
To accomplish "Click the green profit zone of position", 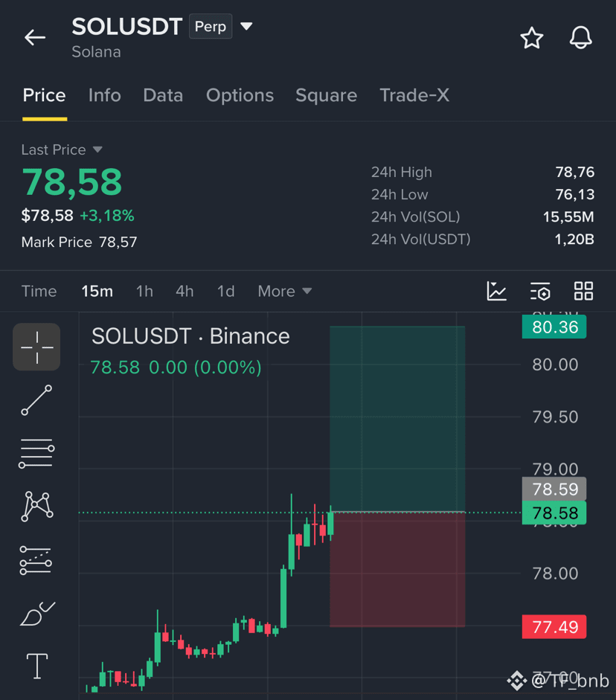I will [397, 419].
